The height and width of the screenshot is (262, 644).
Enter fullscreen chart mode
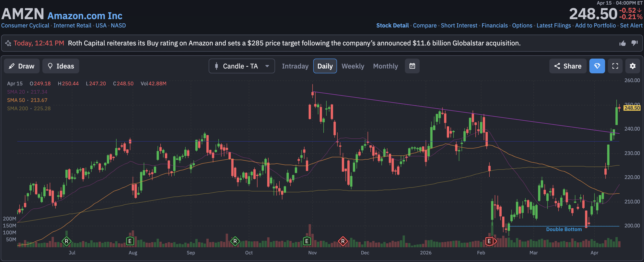click(x=615, y=66)
